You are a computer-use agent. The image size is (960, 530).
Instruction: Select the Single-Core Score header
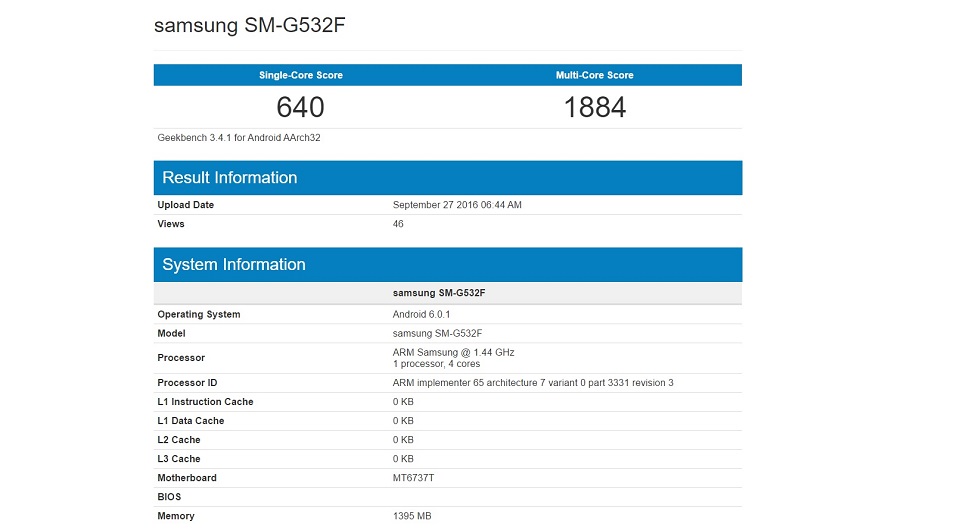click(301, 75)
